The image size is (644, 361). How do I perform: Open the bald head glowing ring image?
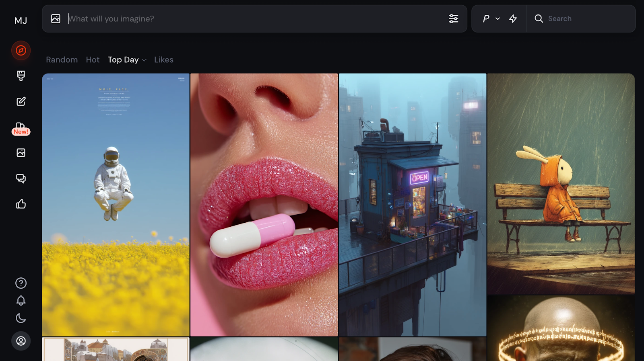[561, 328]
